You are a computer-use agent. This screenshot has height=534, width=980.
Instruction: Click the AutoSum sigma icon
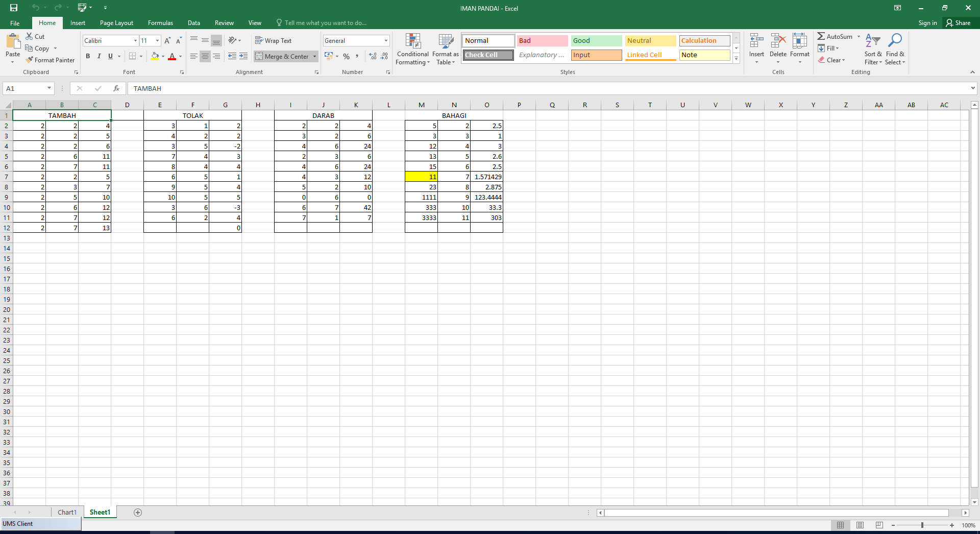821,36
